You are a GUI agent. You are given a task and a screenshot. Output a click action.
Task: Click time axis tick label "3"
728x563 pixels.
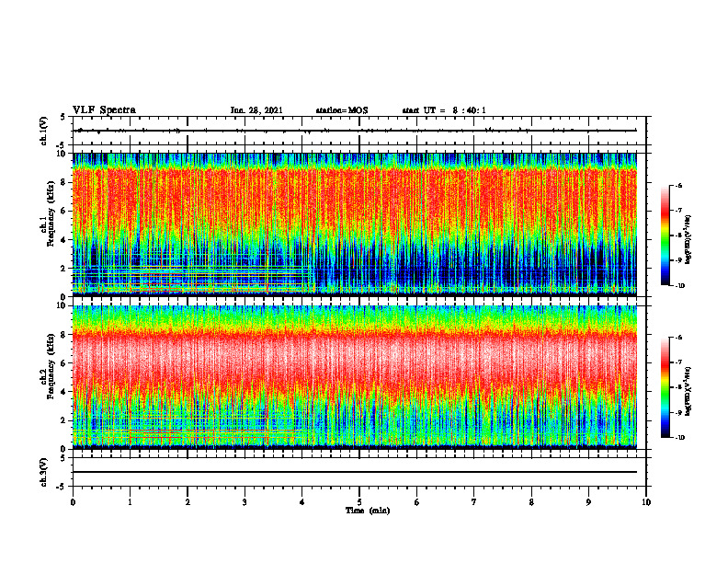click(x=245, y=502)
